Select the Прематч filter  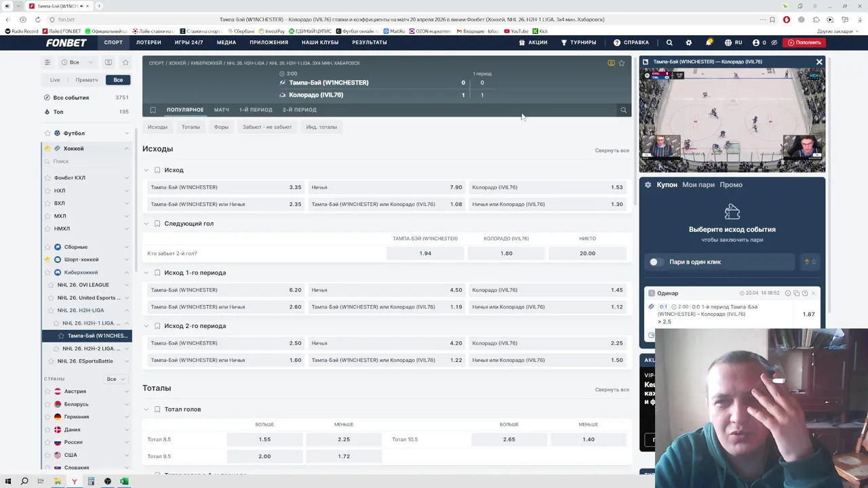pos(87,80)
